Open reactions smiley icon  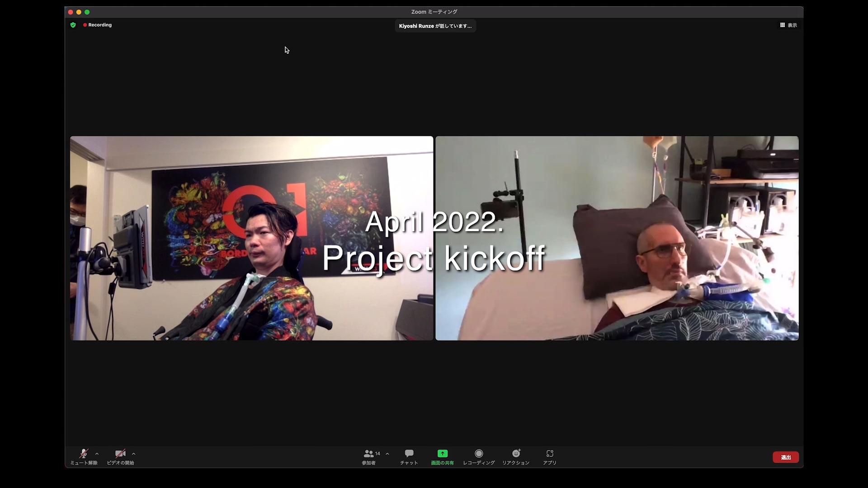point(516,454)
